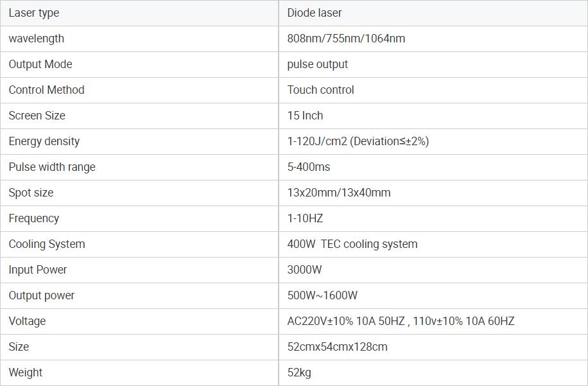588x386 pixels.
Task: Click the "Screen Size" label
Action: tap(37, 116)
